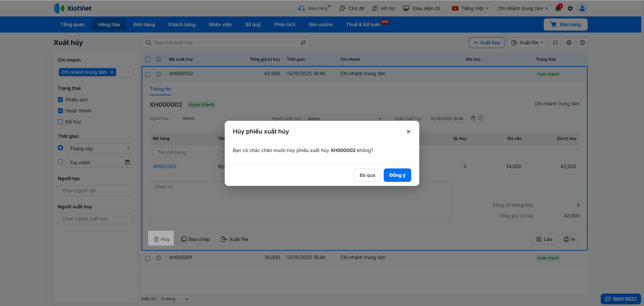Click Sao chép copy button
Viewport: 644px width, 306px height.
(x=195, y=239)
